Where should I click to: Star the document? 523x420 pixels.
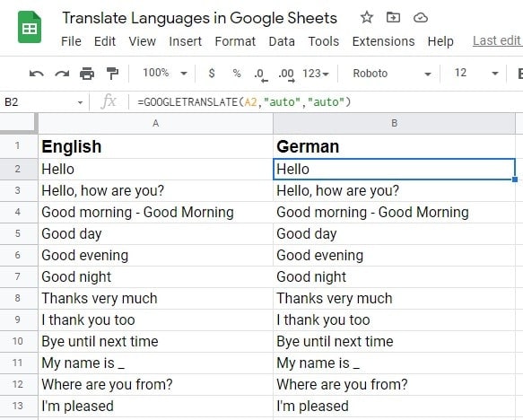[367, 17]
